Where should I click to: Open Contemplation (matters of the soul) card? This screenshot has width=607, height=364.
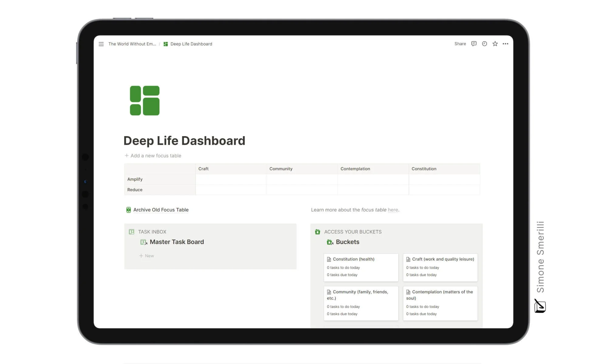(440, 303)
